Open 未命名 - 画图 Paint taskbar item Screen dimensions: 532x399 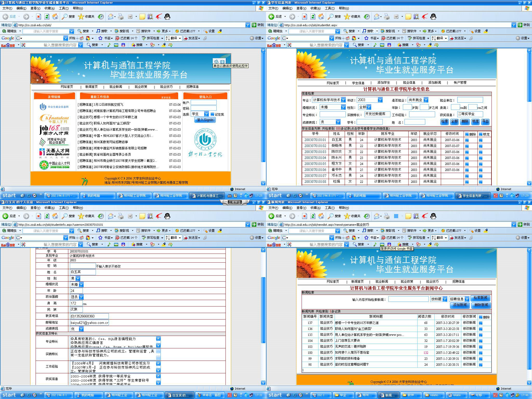click(209, 395)
